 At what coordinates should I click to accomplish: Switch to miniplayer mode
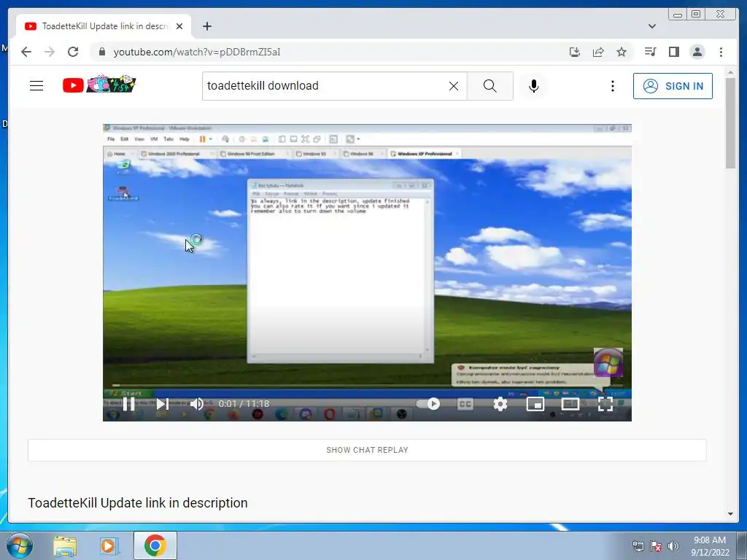(x=535, y=404)
